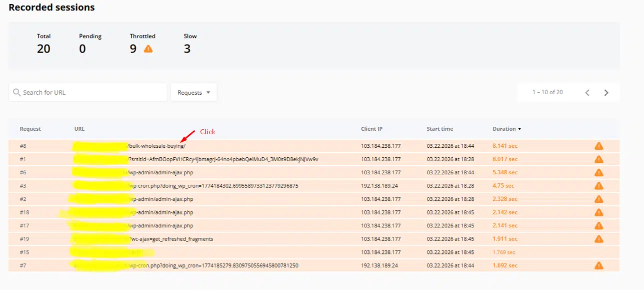
Task: Click warning icon in request #3 row
Action: (x=598, y=186)
